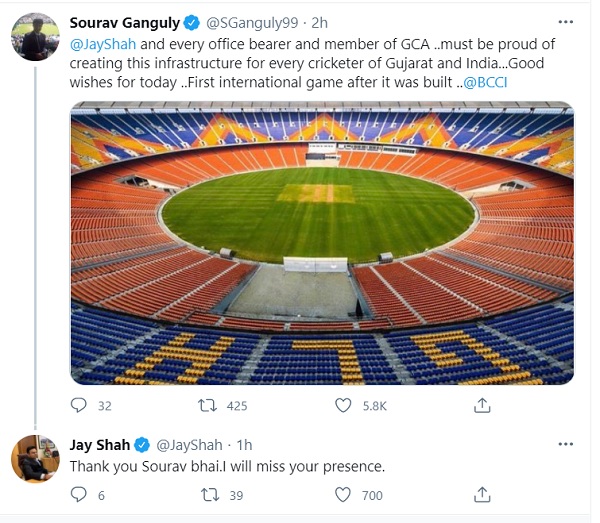The image size is (600, 523).
Task: Open the 1h timestamp on Jay Shah's reply
Action: tap(245, 444)
